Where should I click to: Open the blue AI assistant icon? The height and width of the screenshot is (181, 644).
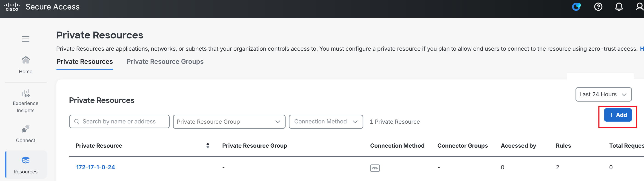click(576, 7)
